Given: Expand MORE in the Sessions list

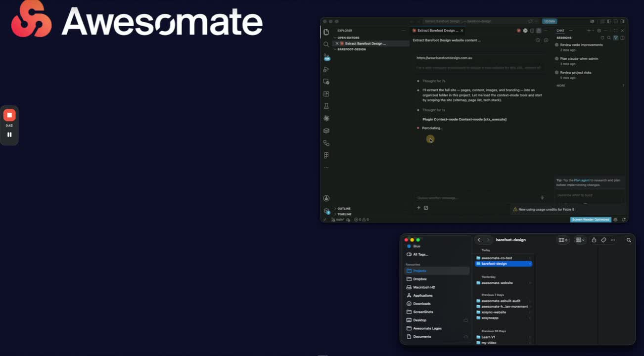Looking at the screenshot, I should (x=561, y=86).
